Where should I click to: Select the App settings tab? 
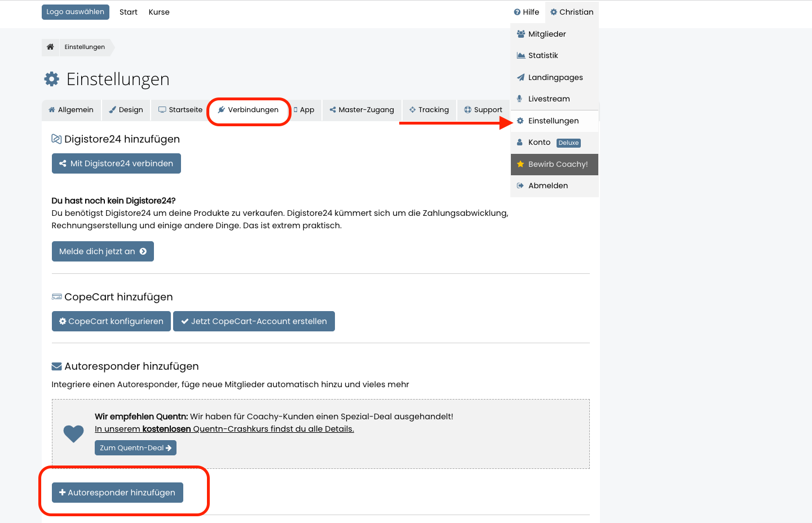coord(305,110)
